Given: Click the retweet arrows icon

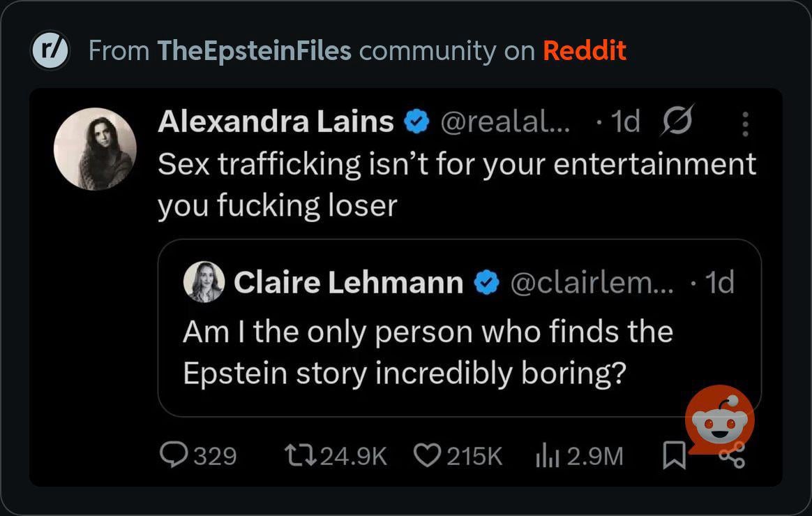Looking at the screenshot, I should click(x=300, y=455).
